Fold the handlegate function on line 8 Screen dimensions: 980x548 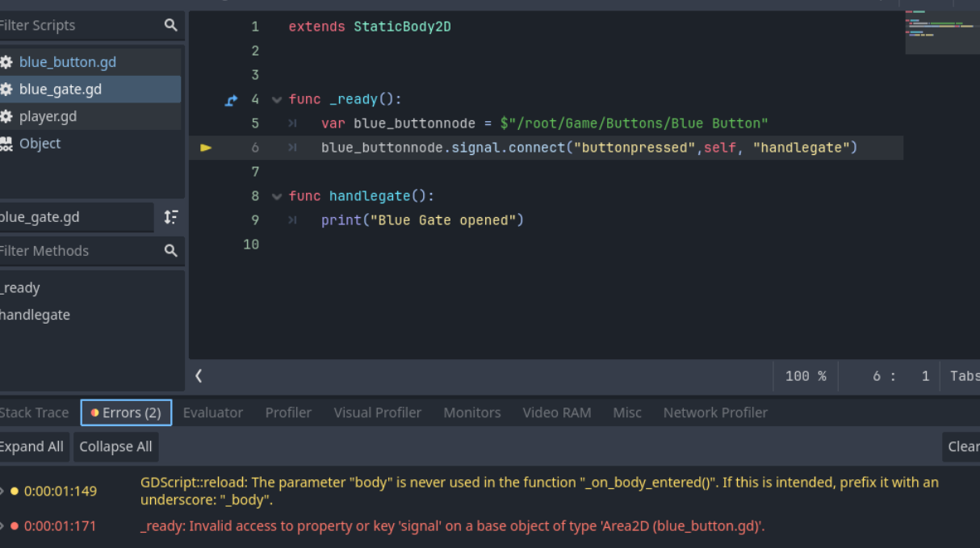point(277,196)
